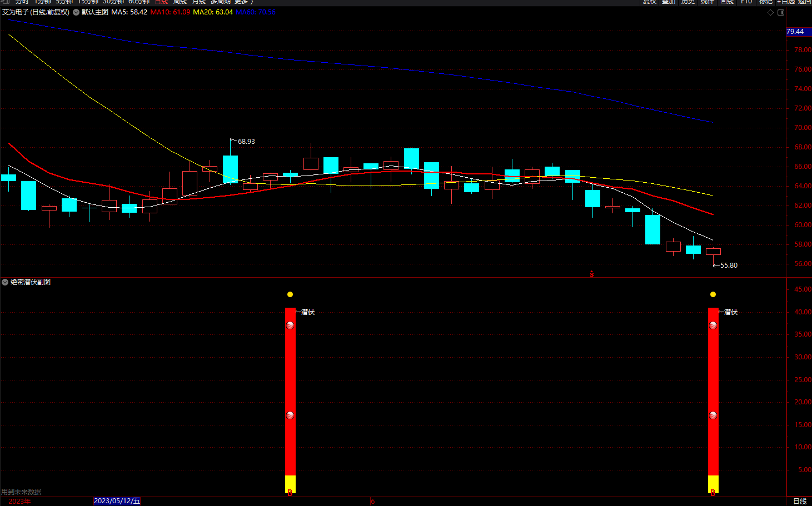Open the 多周期 view tab
The image size is (812, 506).
pos(220,2)
